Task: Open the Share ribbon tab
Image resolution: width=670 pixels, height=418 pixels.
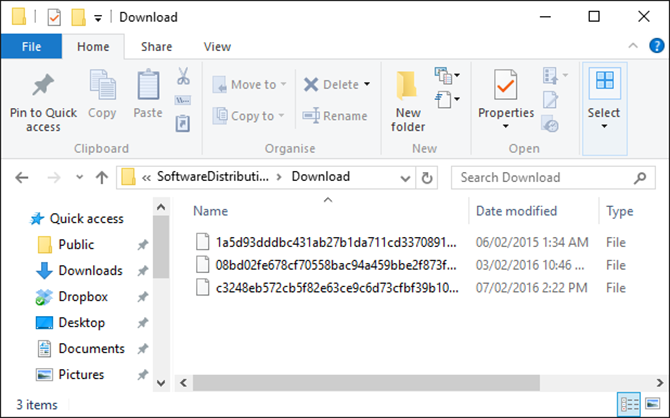Action: click(156, 46)
